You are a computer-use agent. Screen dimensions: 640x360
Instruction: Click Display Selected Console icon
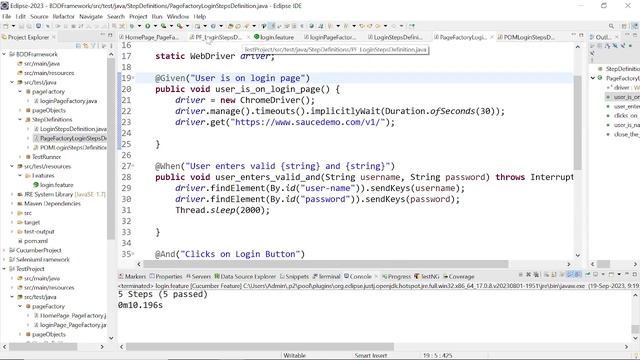tap(595, 275)
